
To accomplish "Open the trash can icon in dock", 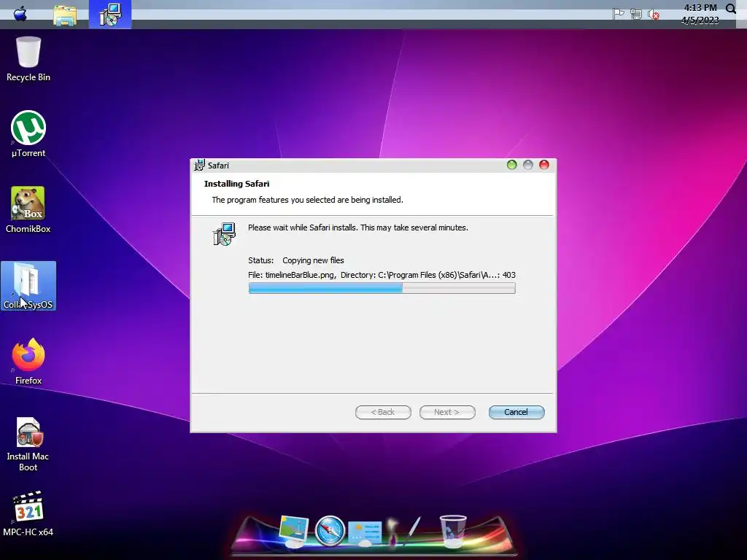I will pyautogui.click(x=452, y=531).
